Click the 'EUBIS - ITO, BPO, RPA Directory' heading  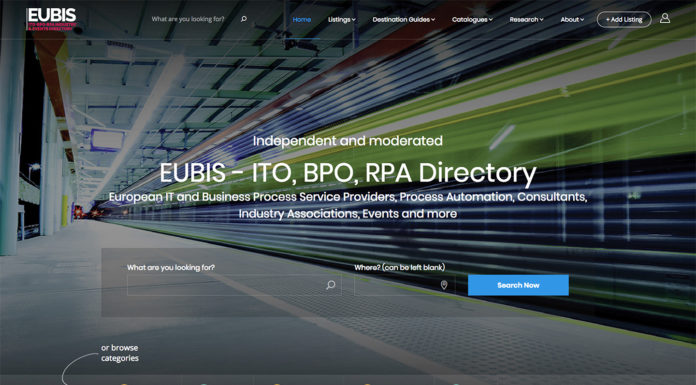click(348, 173)
